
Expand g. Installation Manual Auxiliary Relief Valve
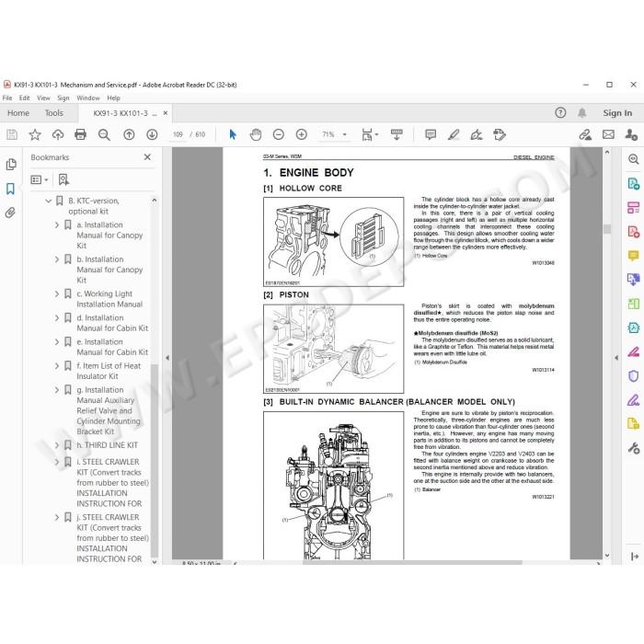[x=57, y=390]
